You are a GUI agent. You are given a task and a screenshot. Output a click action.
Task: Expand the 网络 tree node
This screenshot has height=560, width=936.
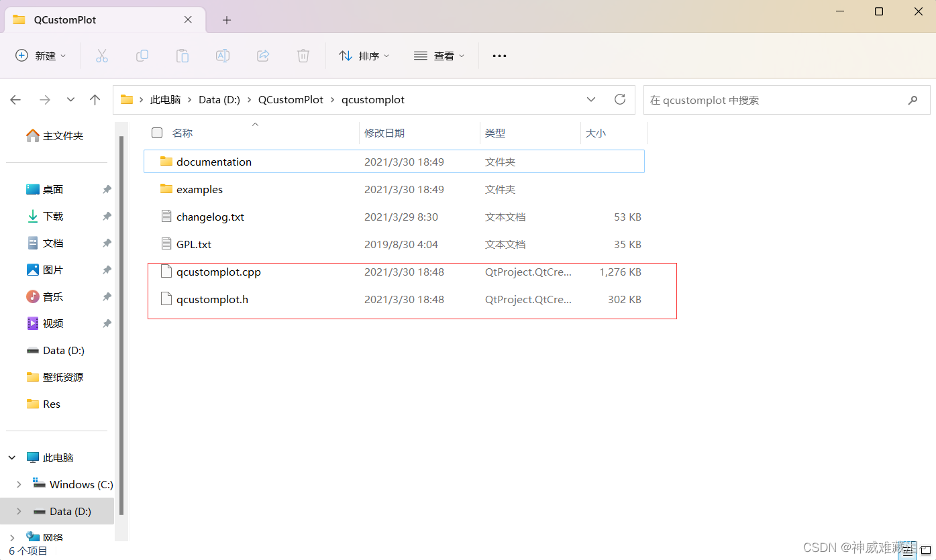(x=12, y=537)
